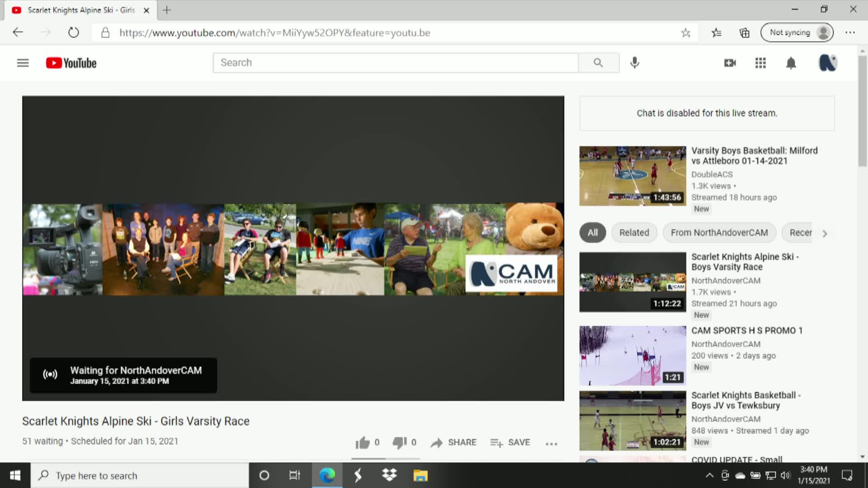Open Task View on the taskbar
This screenshot has width=868, height=488.
294,475
